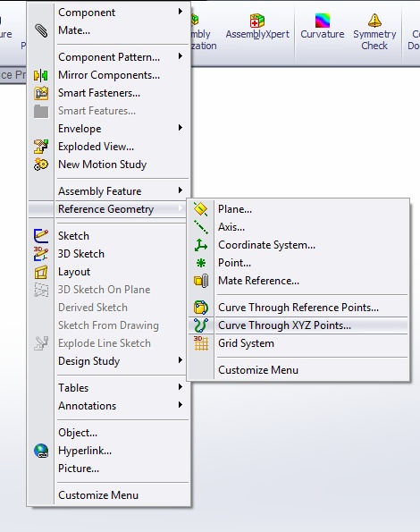Open Customize Menu in Reference Geometry submenu
Viewport: 420px width, 532px height.
298,370
